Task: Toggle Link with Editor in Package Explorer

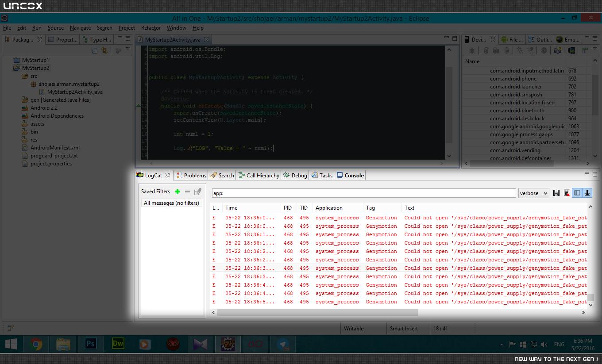Action: [x=104, y=50]
